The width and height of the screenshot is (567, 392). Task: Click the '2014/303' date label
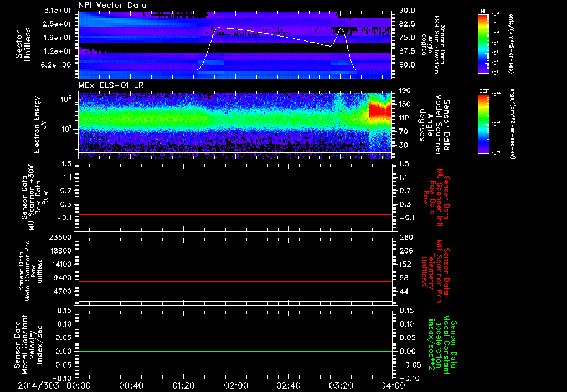38,385
